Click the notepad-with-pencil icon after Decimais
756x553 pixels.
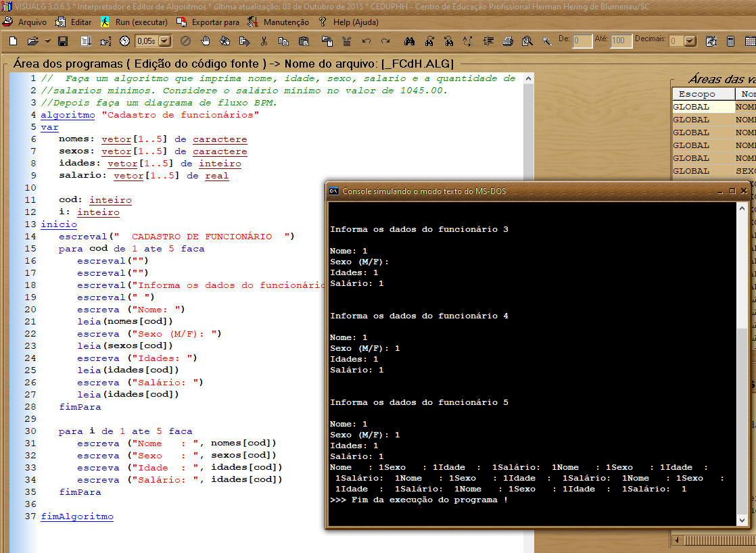point(711,41)
